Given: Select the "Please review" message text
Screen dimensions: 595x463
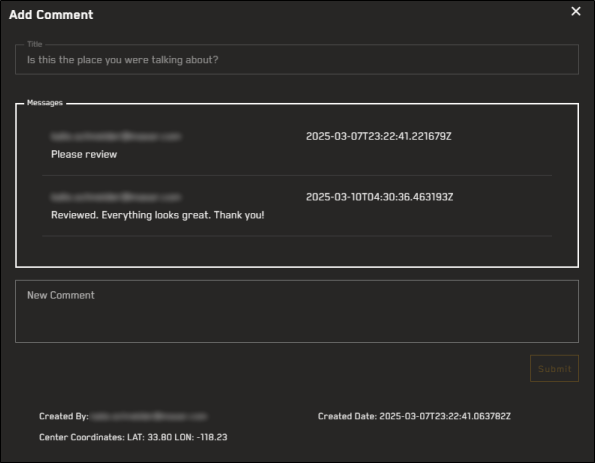Looking at the screenshot, I should click(84, 154).
